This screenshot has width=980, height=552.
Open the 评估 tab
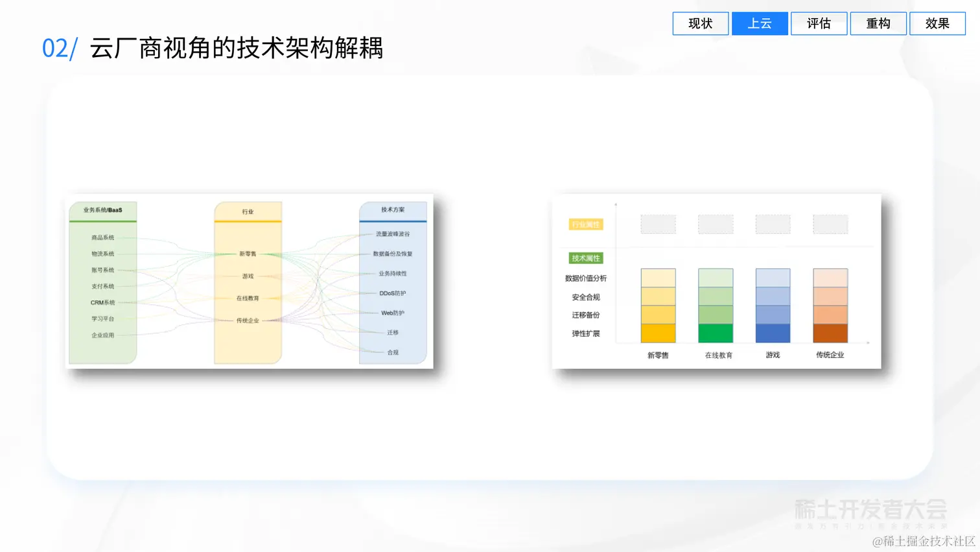[x=819, y=23]
